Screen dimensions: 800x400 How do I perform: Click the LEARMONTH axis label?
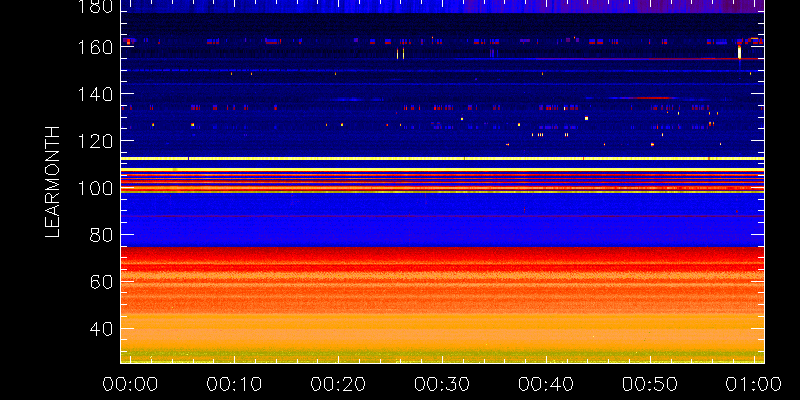pos(53,182)
